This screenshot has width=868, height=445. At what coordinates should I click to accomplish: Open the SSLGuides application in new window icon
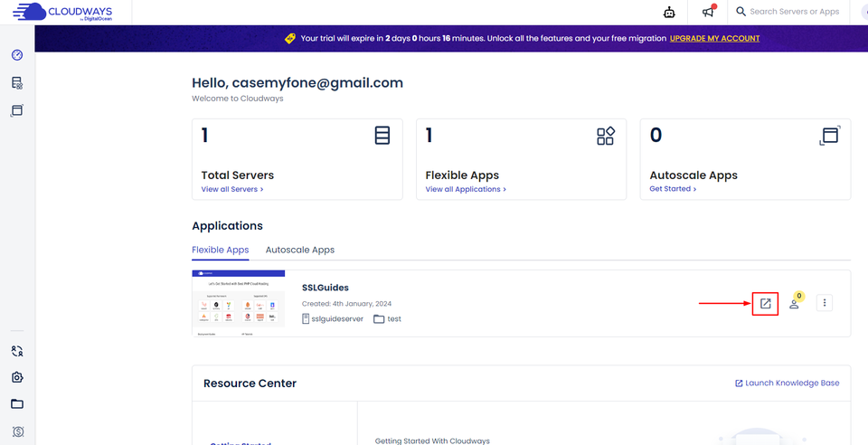click(x=765, y=304)
